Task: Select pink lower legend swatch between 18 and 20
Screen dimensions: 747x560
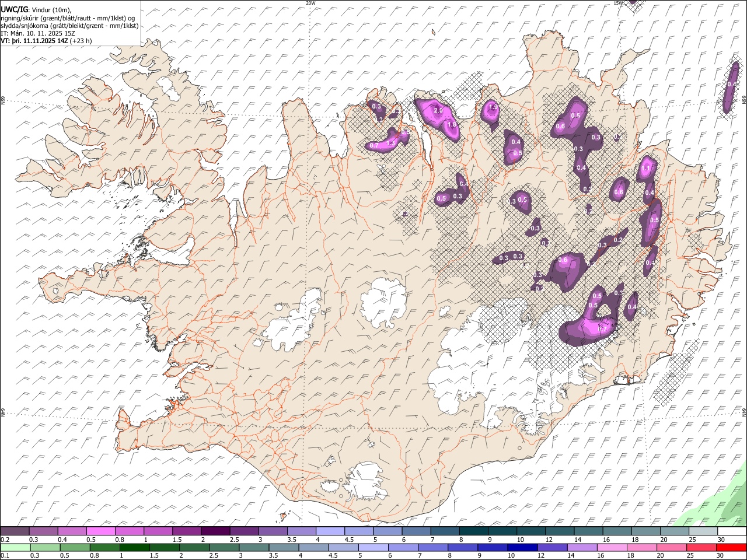Action: [x=641, y=547]
